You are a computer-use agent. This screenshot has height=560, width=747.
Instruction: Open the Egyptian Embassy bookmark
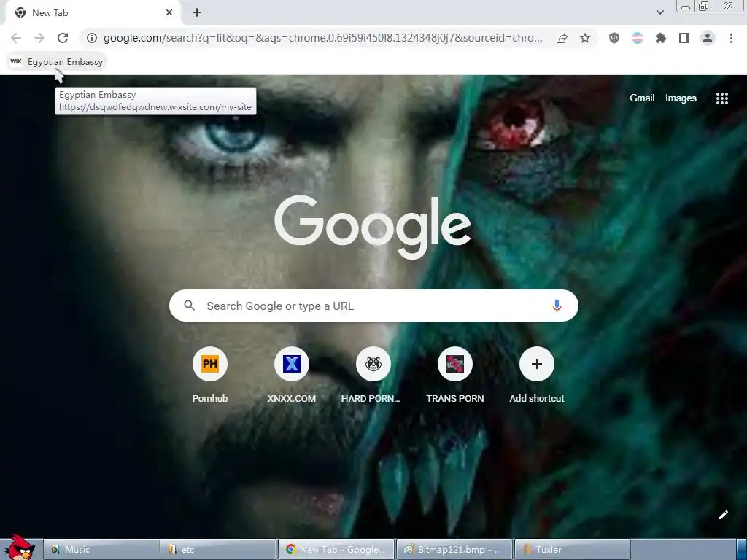click(57, 62)
